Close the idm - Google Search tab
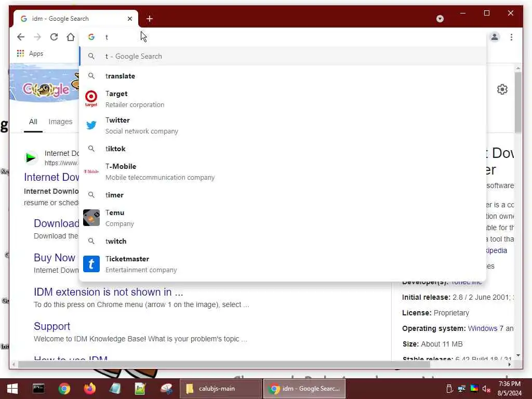The width and height of the screenshot is (532, 399). pyautogui.click(x=129, y=19)
